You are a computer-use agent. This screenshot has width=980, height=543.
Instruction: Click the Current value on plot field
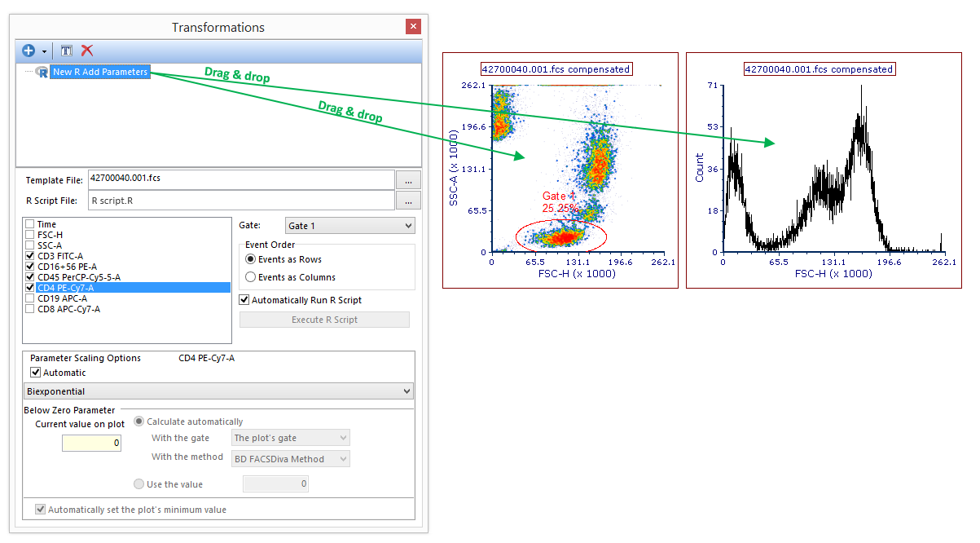[92, 443]
